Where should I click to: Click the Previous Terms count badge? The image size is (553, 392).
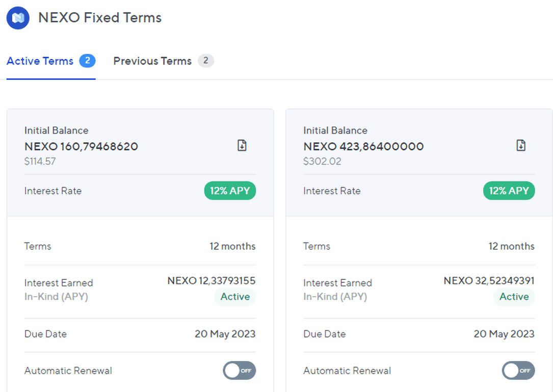coord(205,61)
